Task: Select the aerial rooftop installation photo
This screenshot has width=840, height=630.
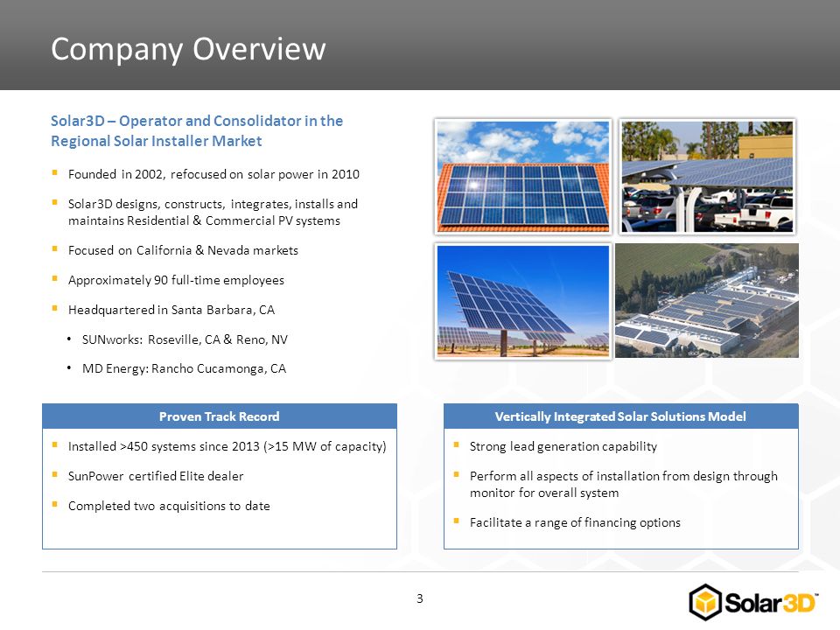Action: click(x=707, y=300)
